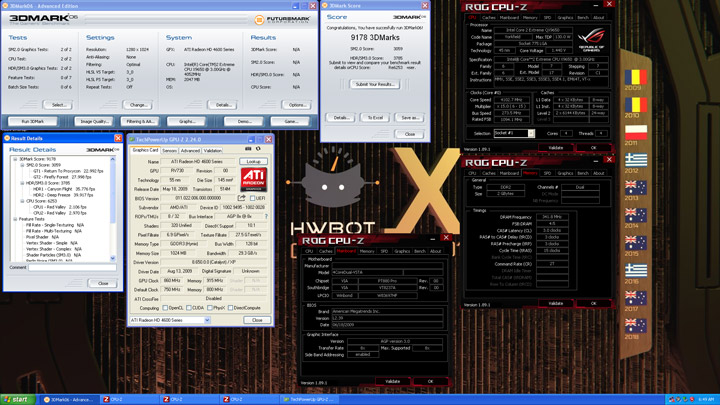The image size is (720, 405).
Task: Click the Polish flag labeled 2011
Action: 636,132
